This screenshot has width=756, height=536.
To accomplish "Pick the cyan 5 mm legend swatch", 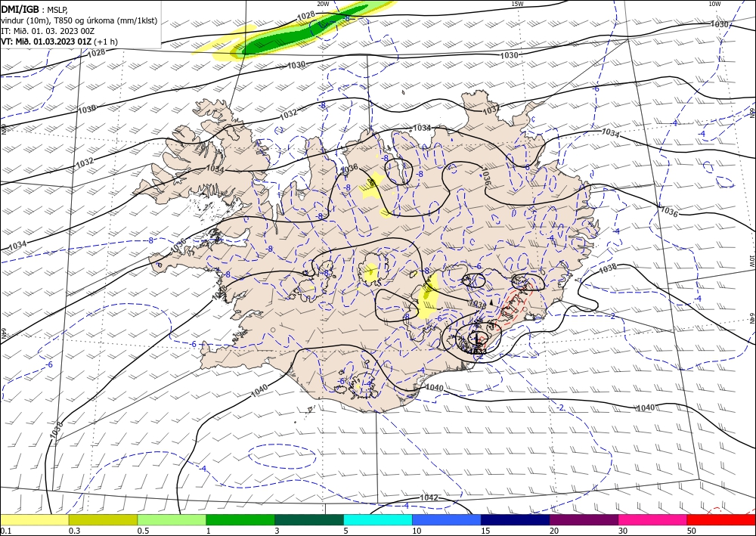I will 378,520.
